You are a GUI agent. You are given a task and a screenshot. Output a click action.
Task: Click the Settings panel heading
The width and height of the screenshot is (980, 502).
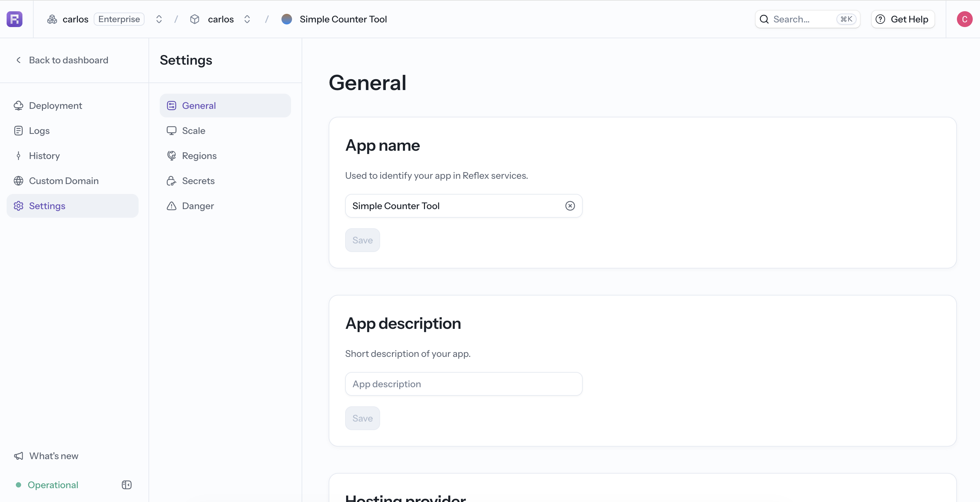[x=186, y=60]
